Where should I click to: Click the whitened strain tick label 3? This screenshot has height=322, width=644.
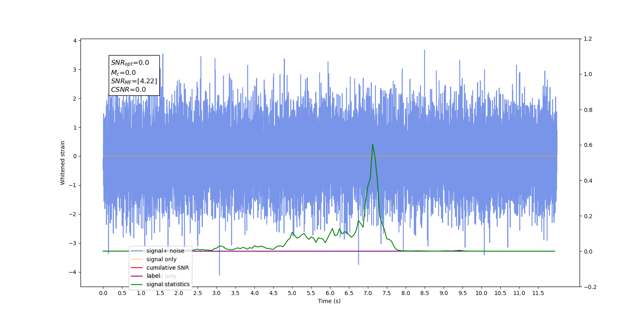point(75,70)
